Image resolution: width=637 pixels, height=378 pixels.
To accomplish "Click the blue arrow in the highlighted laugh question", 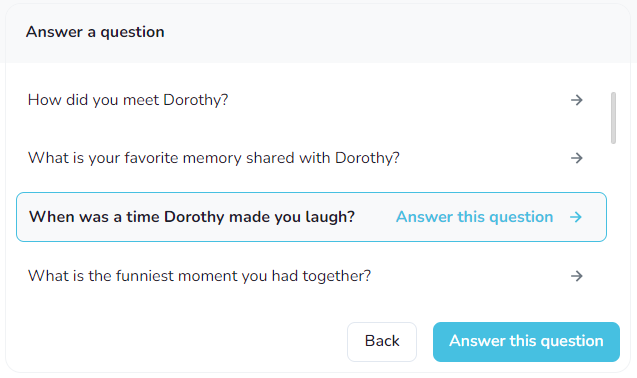I will coord(576,217).
